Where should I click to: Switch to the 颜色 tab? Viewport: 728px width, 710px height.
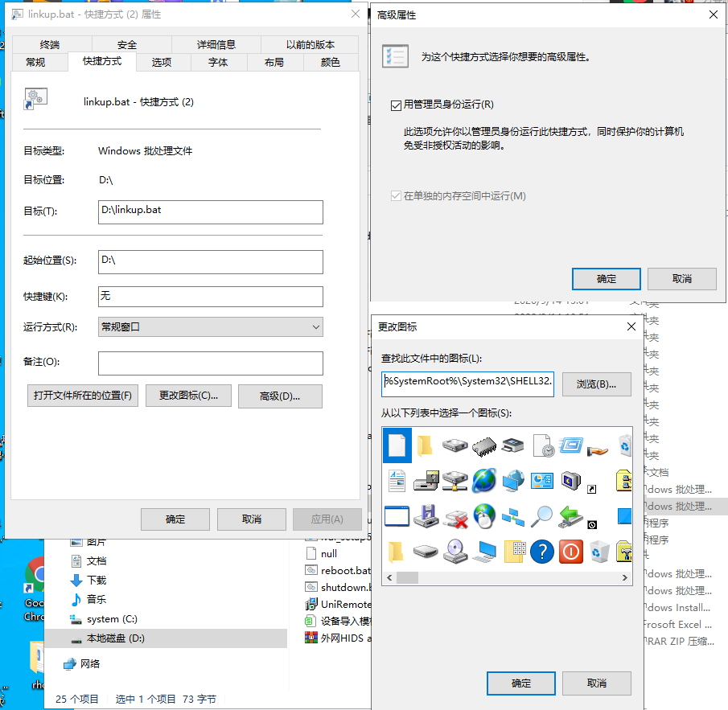point(330,62)
